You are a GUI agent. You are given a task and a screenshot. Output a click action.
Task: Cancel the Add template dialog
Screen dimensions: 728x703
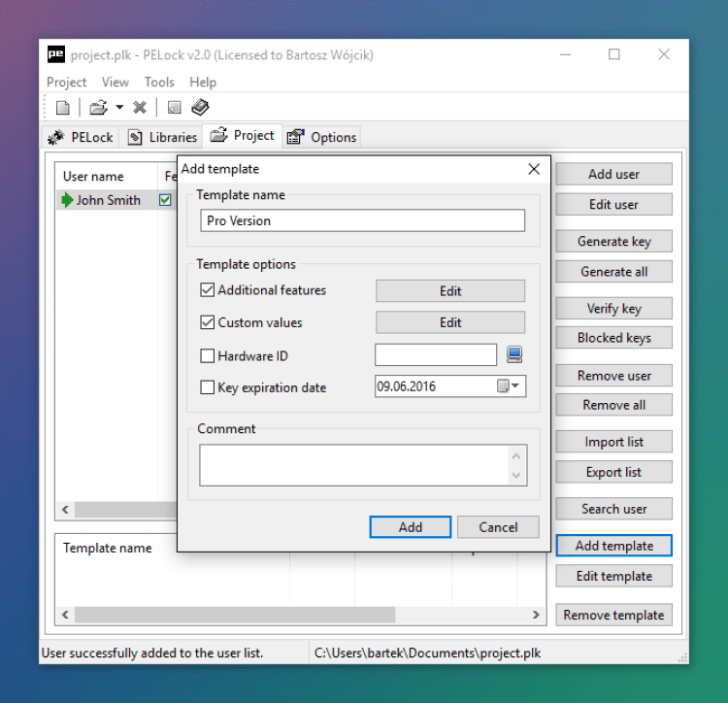point(498,527)
